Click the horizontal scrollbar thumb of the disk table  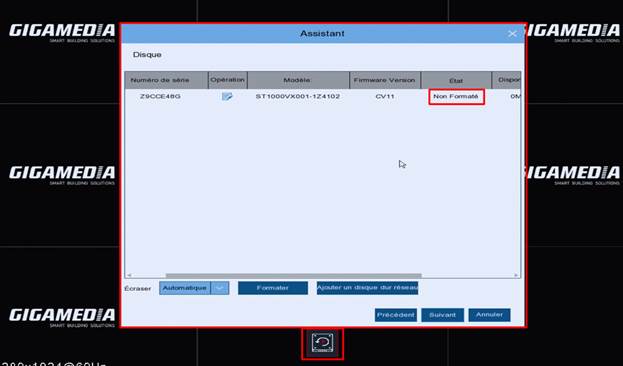[x=293, y=275]
